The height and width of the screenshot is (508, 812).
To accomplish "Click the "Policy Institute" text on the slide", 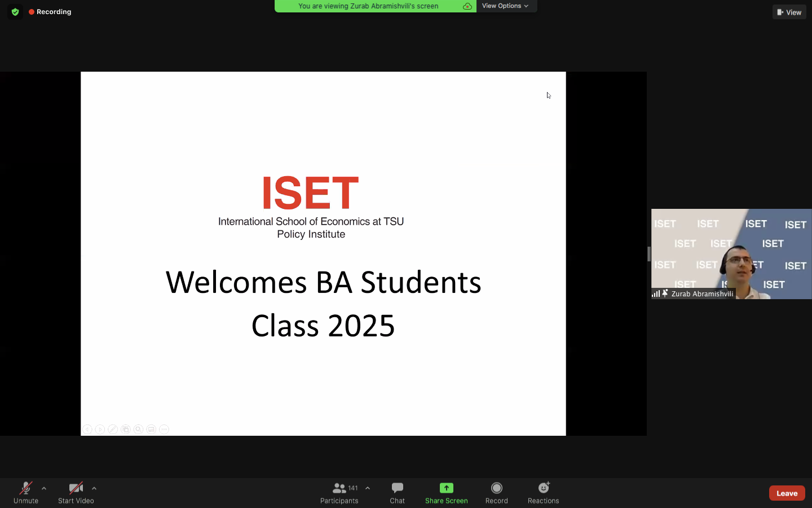I will (x=311, y=234).
